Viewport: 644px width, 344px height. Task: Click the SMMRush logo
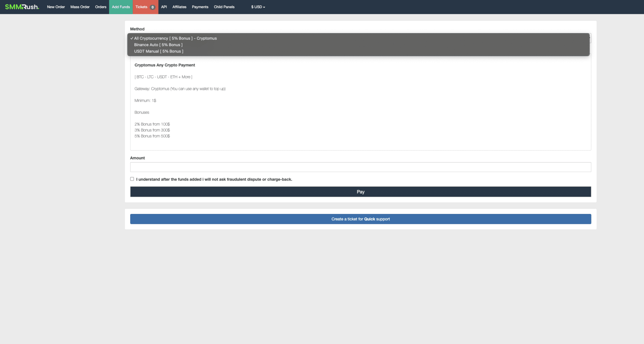coord(22,7)
